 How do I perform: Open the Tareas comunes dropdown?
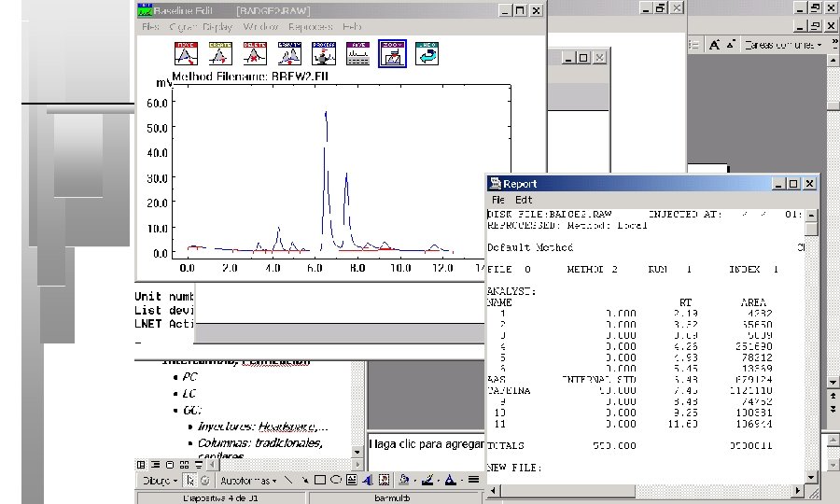783,45
